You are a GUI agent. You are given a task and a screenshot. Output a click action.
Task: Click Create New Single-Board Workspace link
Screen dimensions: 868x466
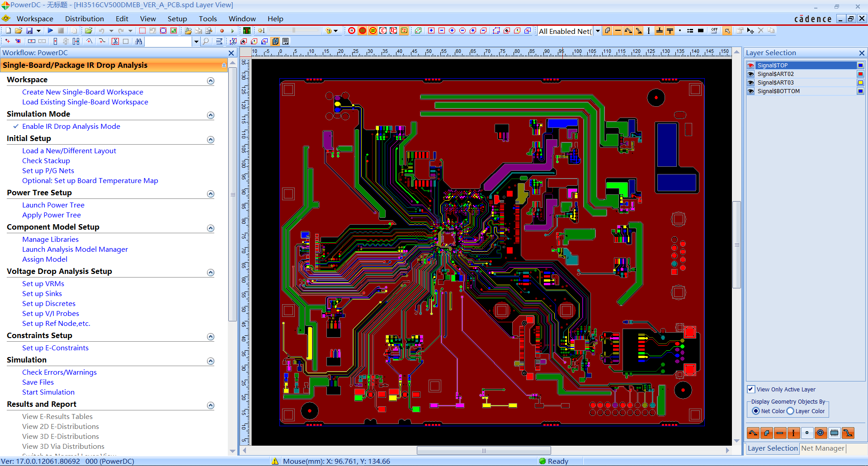(83, 92)
